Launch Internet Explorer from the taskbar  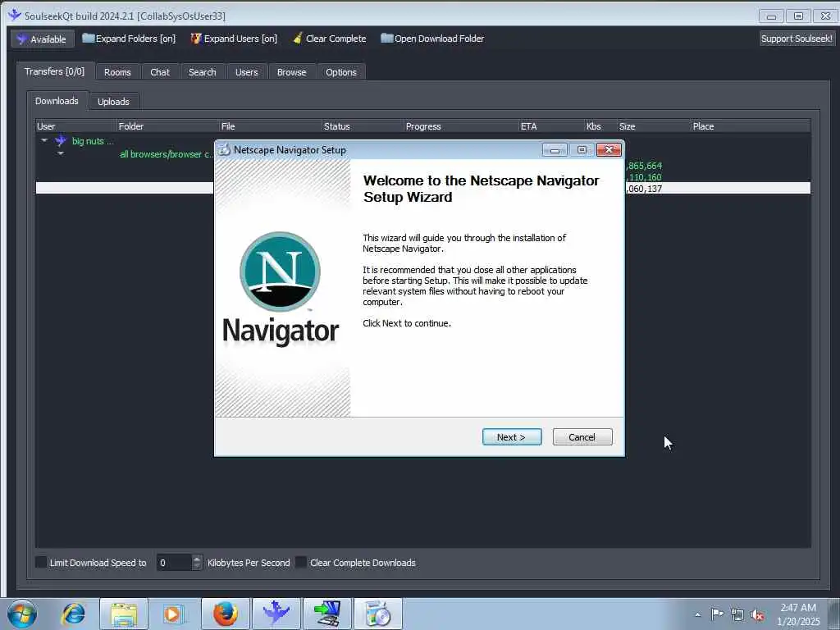point(73,614)
